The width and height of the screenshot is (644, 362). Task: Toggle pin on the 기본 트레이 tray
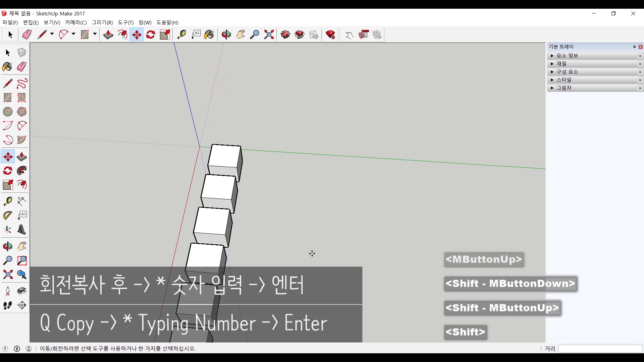coord(634,47)
